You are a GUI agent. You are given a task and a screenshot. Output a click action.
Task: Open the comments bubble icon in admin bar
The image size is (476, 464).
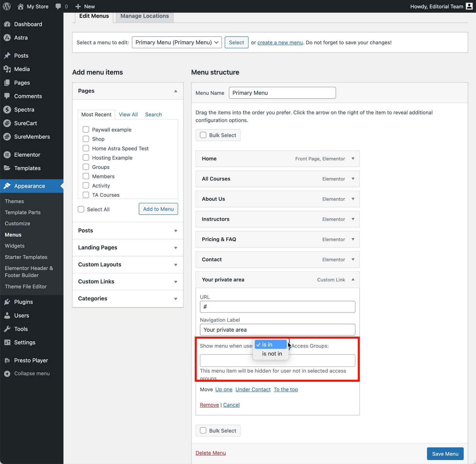(x=58, y=6)
